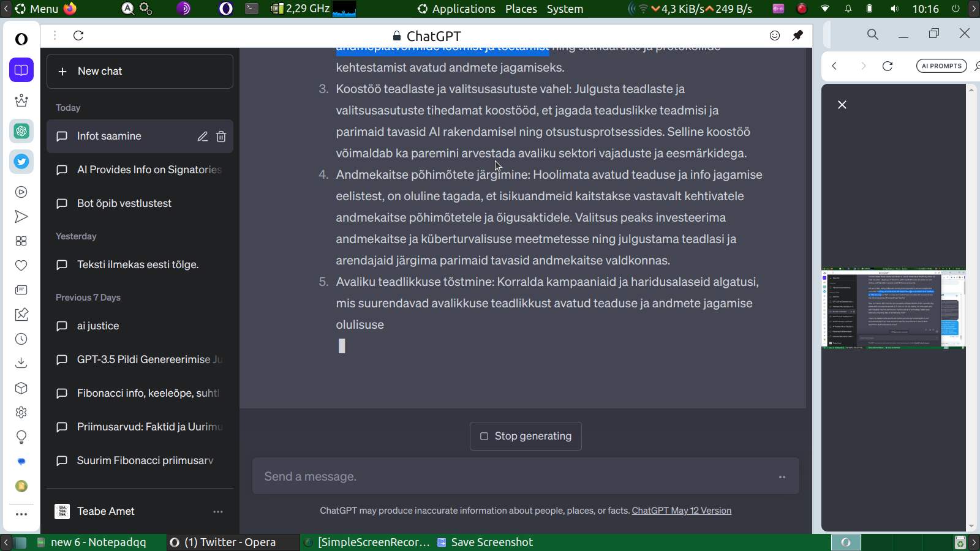Open the sidebar History clock icon
Viewport: 980px width, 551px height.
(x=21, y=339)
